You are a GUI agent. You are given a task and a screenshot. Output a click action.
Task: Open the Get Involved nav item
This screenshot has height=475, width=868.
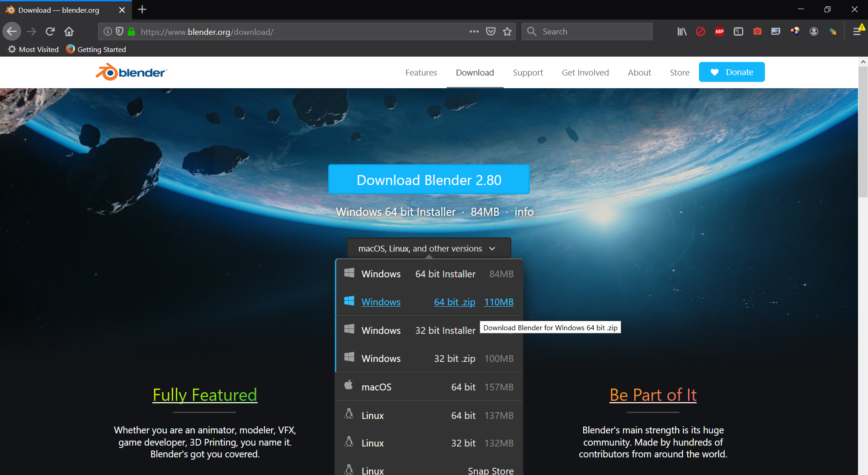(585, 72)
